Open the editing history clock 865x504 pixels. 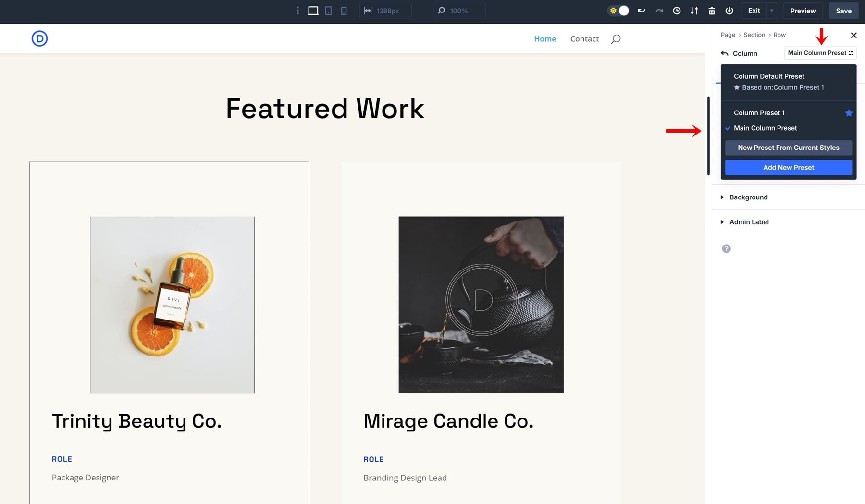677,11
